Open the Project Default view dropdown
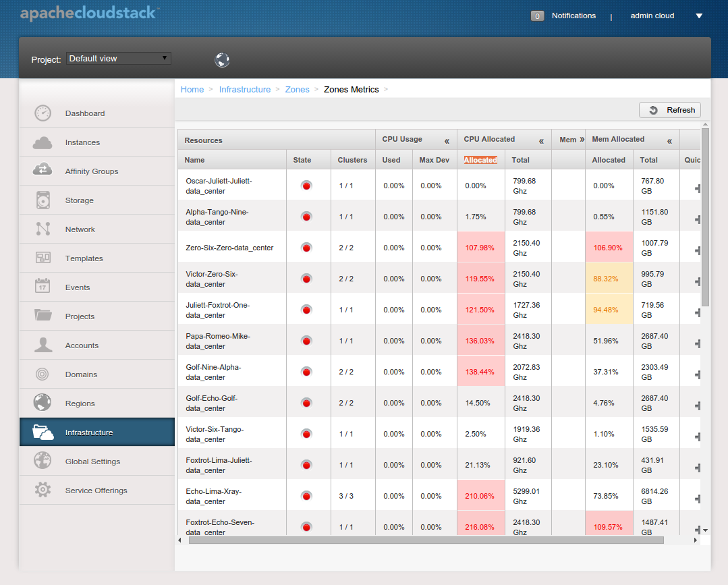Screen dimensions: 728x585 point(118,59)
